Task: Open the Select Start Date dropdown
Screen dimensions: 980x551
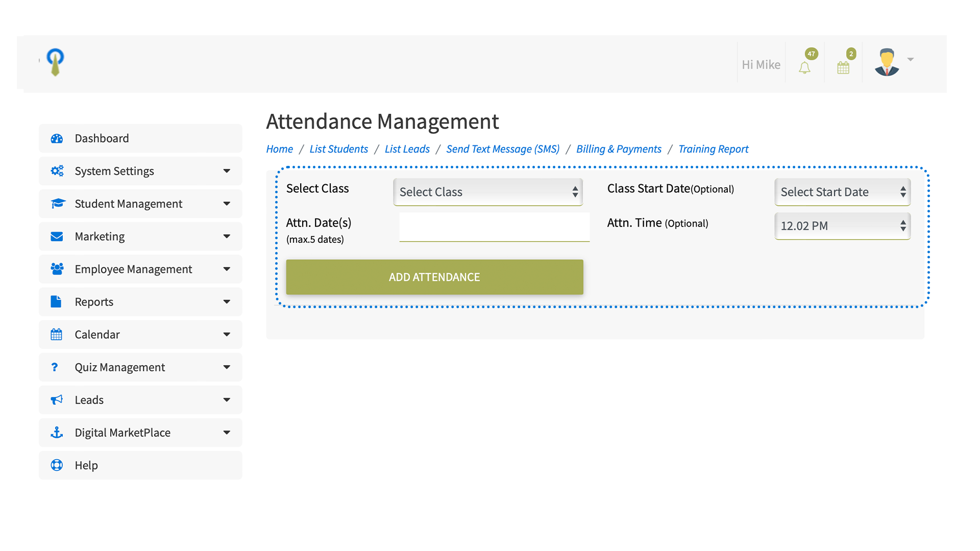Action: tap(842, 192)
